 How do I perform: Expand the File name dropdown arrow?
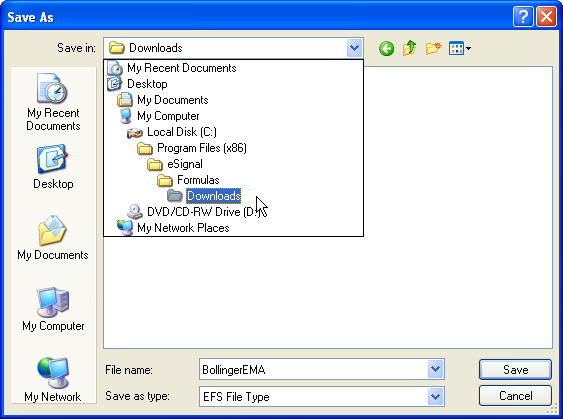[x=436, y=369]
